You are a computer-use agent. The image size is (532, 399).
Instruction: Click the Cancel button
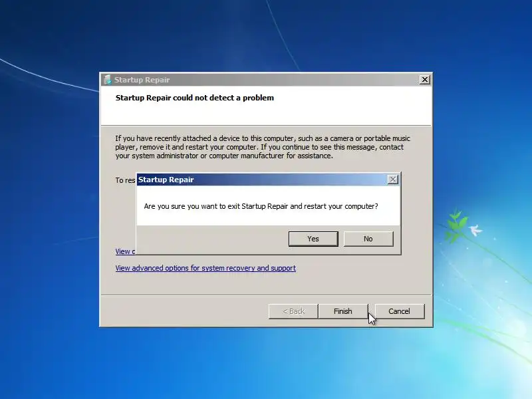[400, 311]
